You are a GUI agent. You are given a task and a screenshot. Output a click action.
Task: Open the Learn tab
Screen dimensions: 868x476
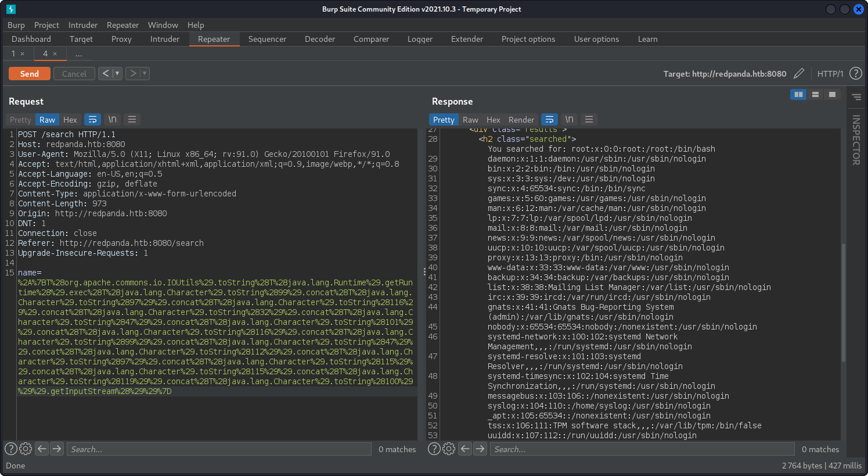point(647,39)
